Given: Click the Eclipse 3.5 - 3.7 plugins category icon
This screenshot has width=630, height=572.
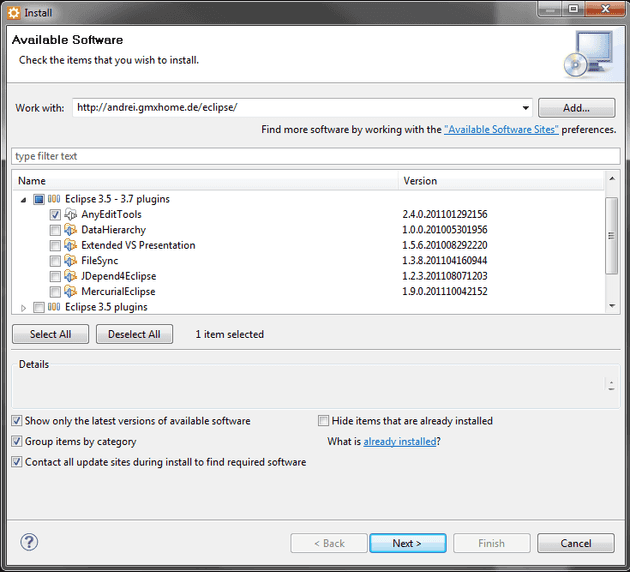Looking at the screenshot, I should 54,199.
